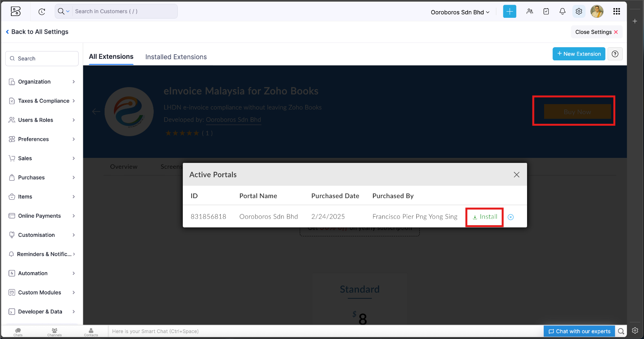
Task: Click the Purchases bag icon
Action: pyautogui.click(x=12, y=178)
